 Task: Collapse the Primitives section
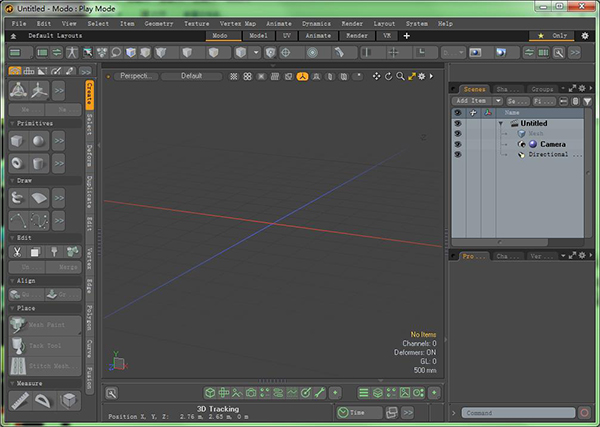11,123
